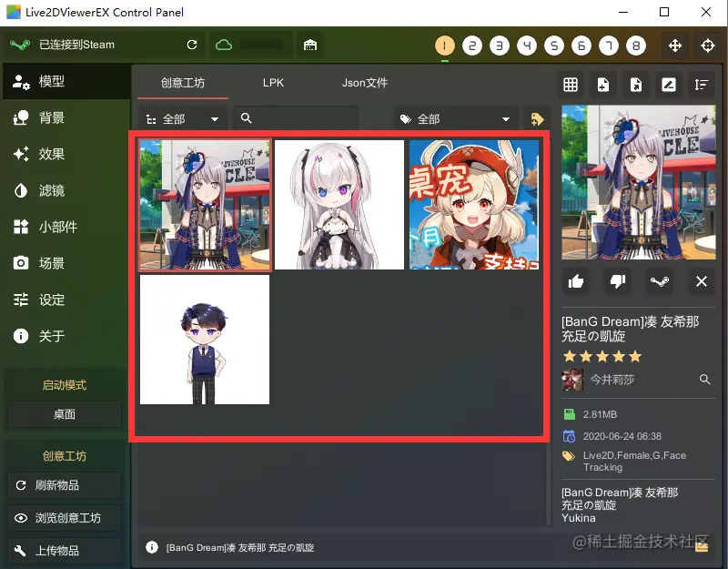Select the chibi boy in vest thumbnail
This screenshot has width=728, height=569.
point(205,340)
